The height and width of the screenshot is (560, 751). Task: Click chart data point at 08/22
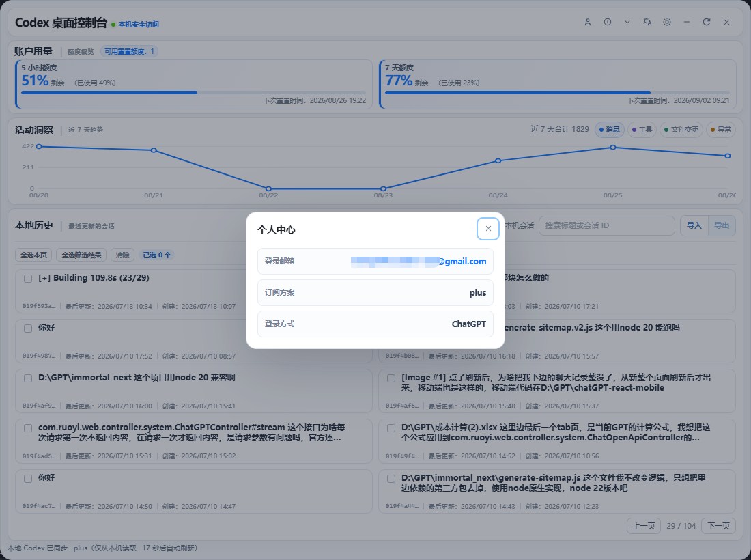[x=268, y=188]
